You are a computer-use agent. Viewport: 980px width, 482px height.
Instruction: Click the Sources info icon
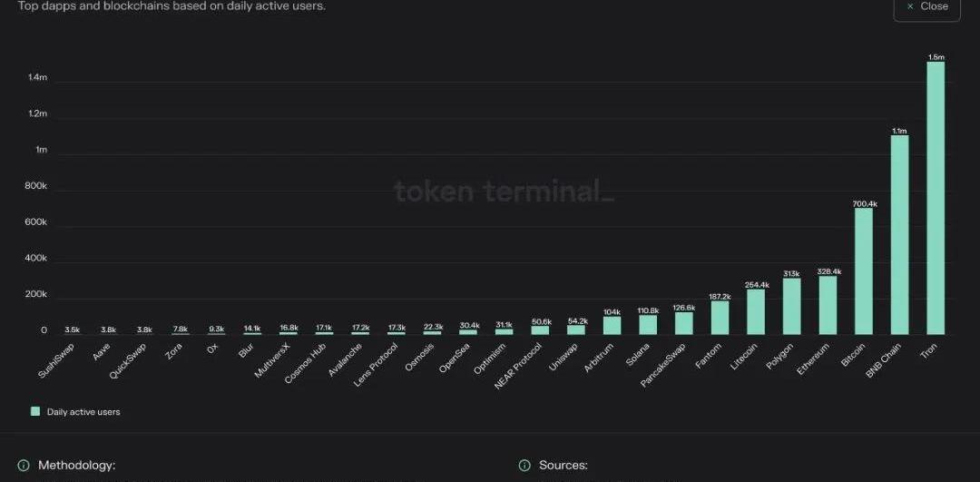click(x=524, y=466)
